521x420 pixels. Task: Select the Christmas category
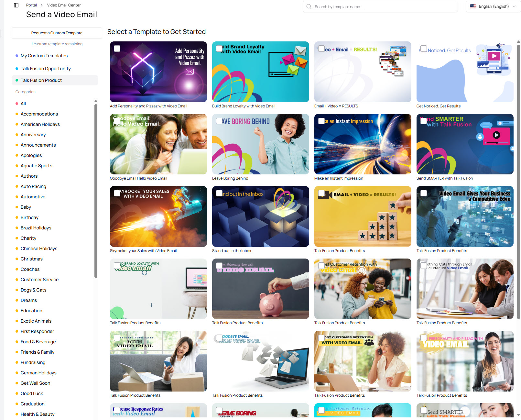coord(31,259)
